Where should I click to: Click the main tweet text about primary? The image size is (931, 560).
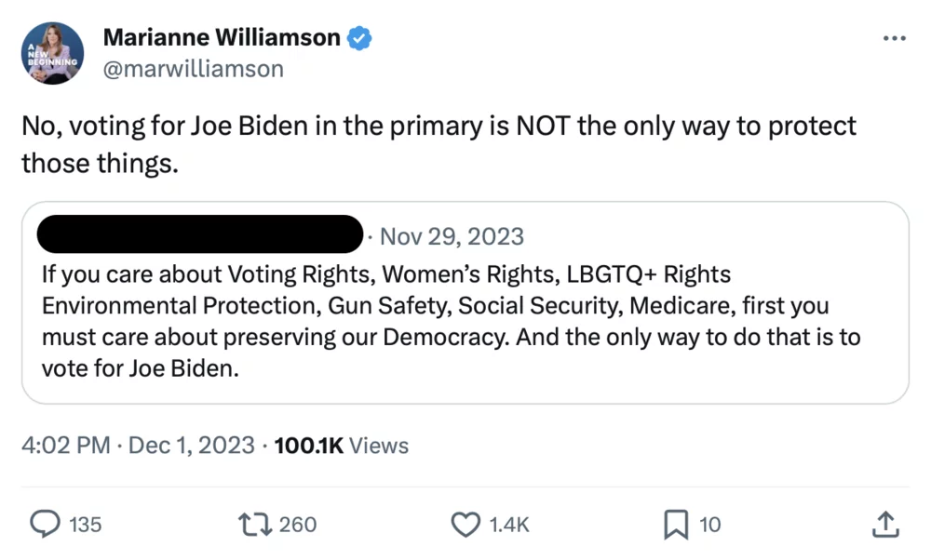click(438, 144)
